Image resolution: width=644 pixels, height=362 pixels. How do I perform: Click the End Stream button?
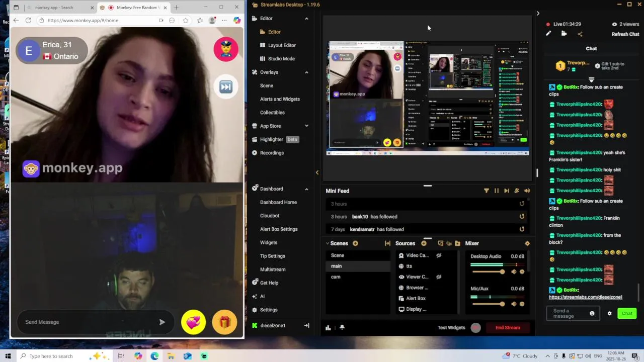click(x=508, y=328)
